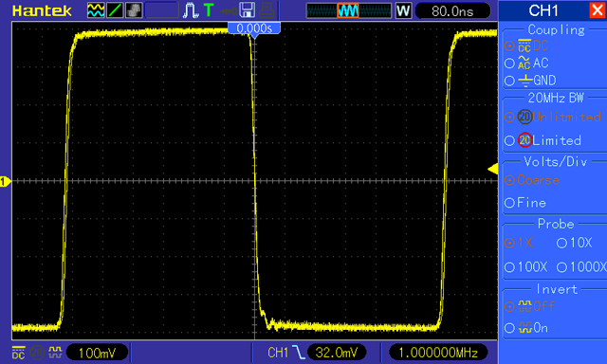Screen dimensions: 607x364
Task: Set probe attenuation to 10X
Action: (575, 243)
